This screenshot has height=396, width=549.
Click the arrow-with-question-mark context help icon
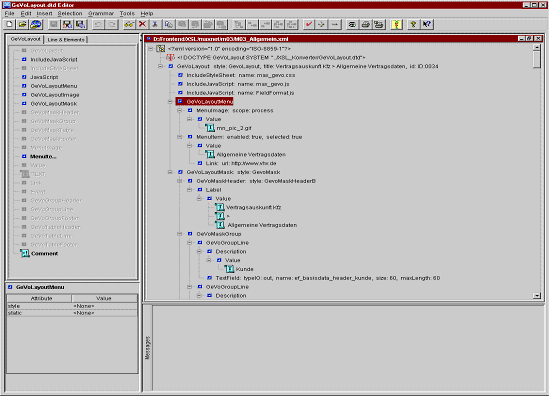pyautogui.click(x=426, y=24)
